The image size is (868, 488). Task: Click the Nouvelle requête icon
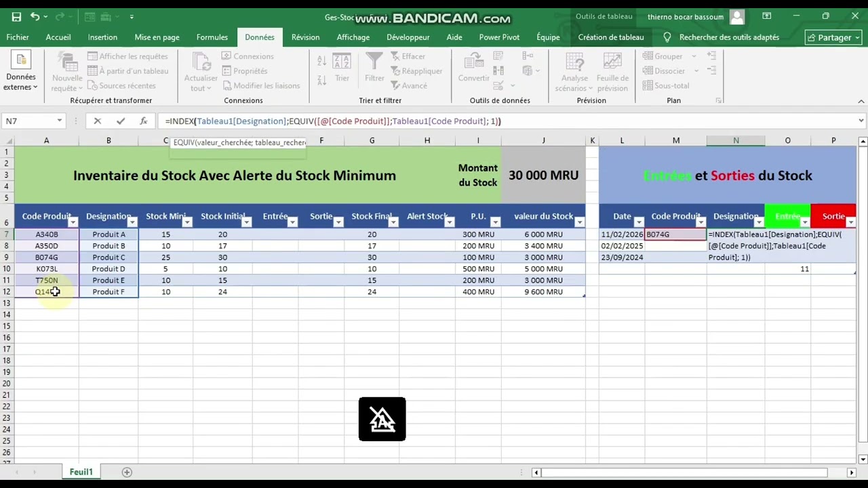(67, 72)
